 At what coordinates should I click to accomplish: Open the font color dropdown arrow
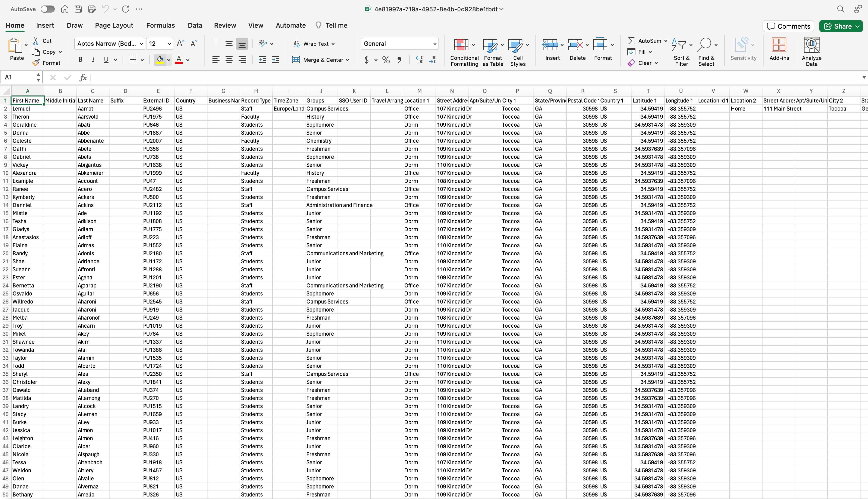188,60
